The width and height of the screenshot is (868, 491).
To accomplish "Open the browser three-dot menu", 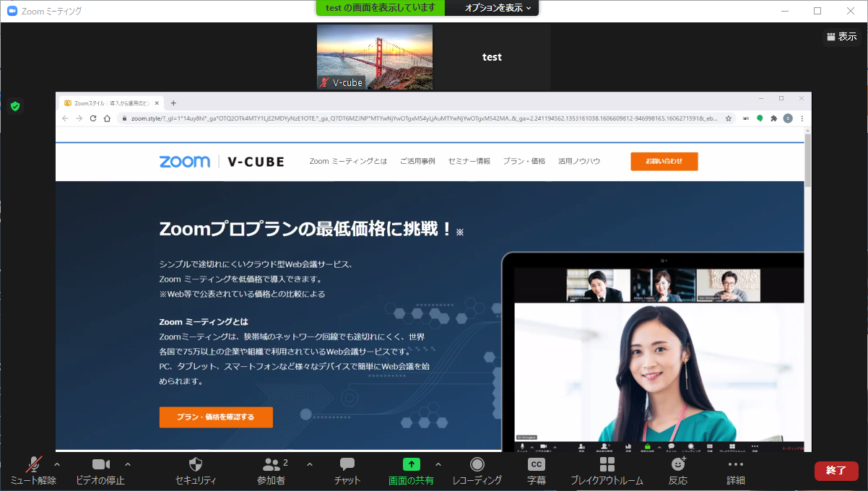I will 802,118.
